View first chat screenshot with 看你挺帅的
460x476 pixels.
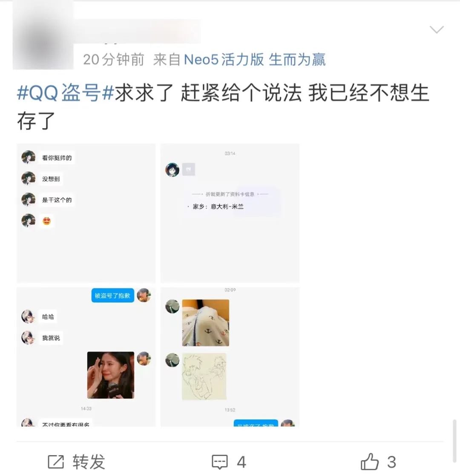[86, 213]
